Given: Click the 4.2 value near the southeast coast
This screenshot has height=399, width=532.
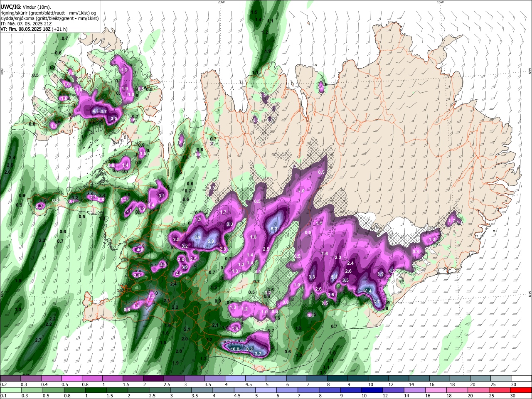Looking at the screenshot, I should [391, 271].
